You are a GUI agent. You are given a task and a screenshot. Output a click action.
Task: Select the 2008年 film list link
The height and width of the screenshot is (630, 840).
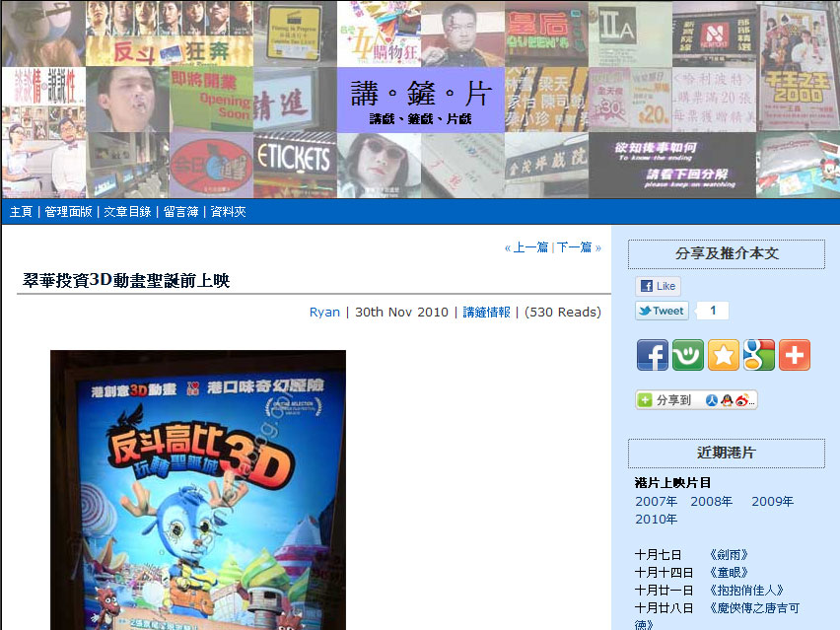point(711,501)
